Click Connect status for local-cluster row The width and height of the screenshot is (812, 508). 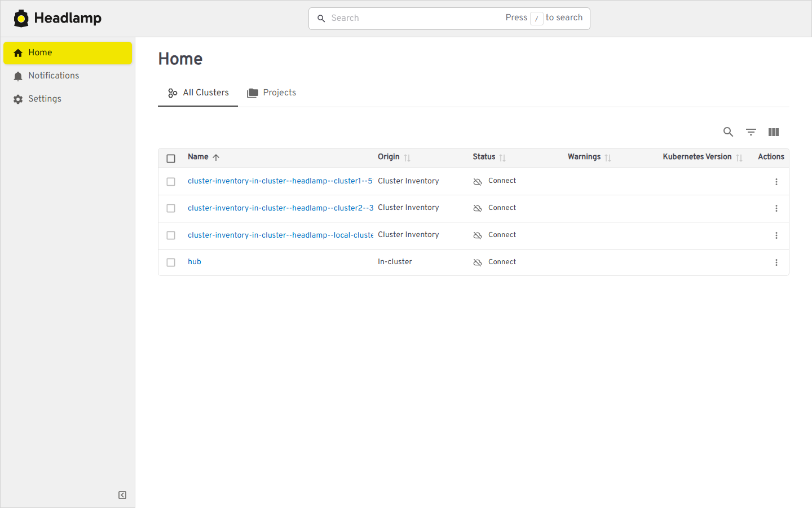(495, 235)
